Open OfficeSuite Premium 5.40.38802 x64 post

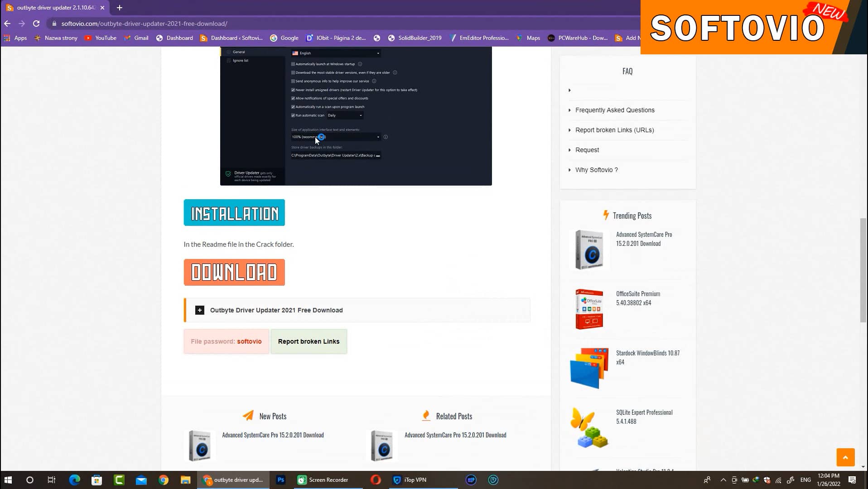[x=638, y=298]
